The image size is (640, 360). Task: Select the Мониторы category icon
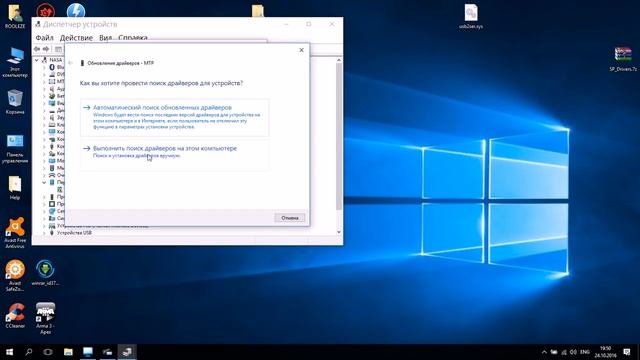pos(52,160)
